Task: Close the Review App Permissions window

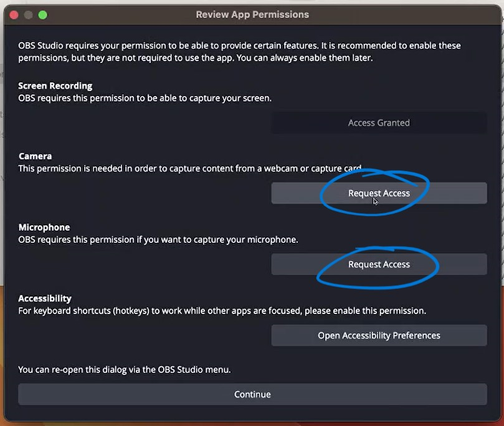Action: pos(14,15)
